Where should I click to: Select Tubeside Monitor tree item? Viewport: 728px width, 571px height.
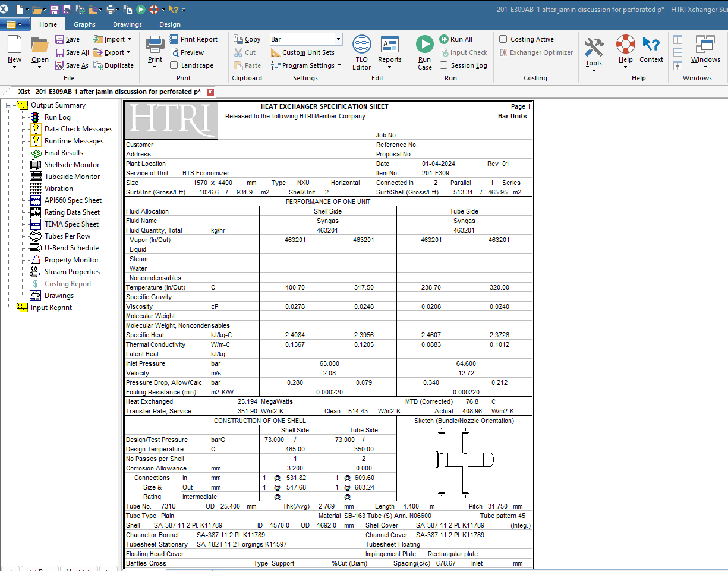coord(72,177)
